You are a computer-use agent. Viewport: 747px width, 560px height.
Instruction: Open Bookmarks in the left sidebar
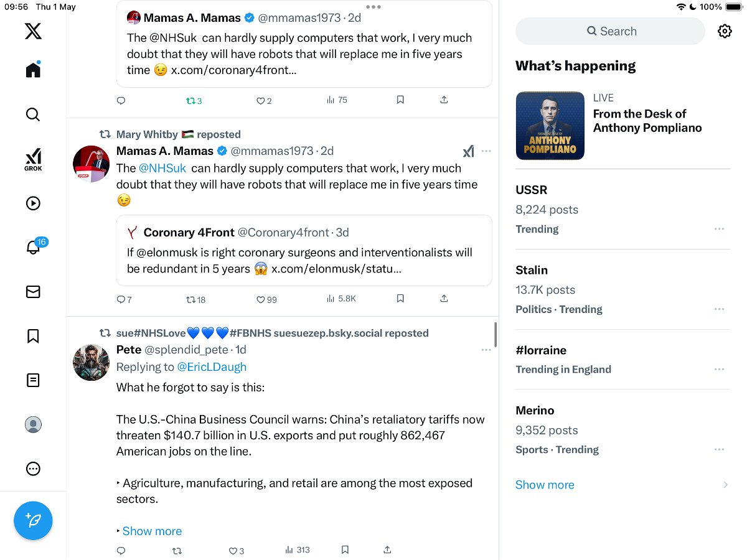(x=33, y=336)
